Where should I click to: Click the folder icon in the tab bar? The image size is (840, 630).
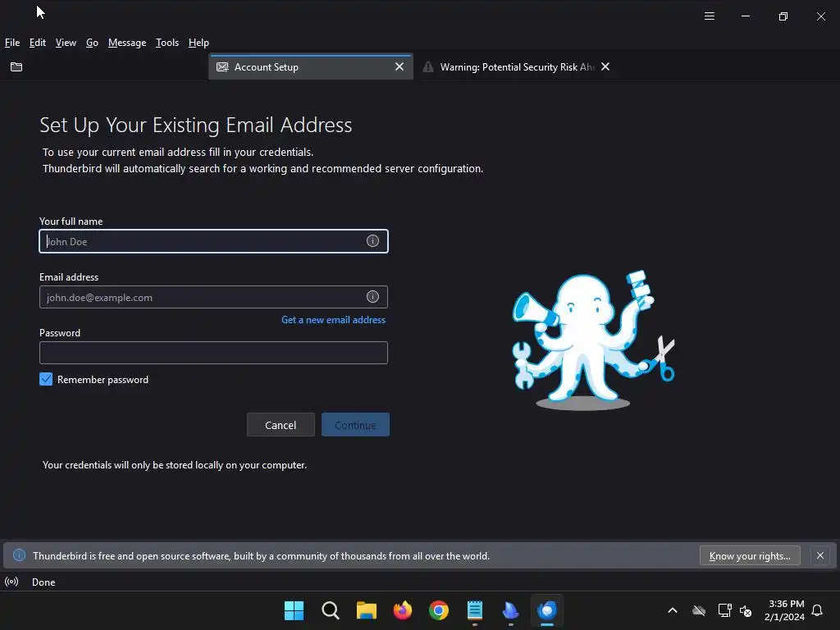pos(16,67)
